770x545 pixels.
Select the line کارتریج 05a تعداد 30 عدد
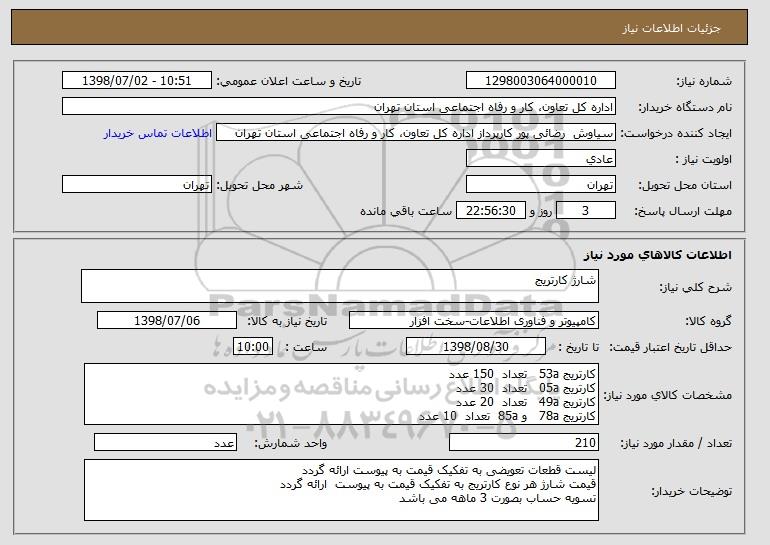pyautogui.click(x=525, y=388)
